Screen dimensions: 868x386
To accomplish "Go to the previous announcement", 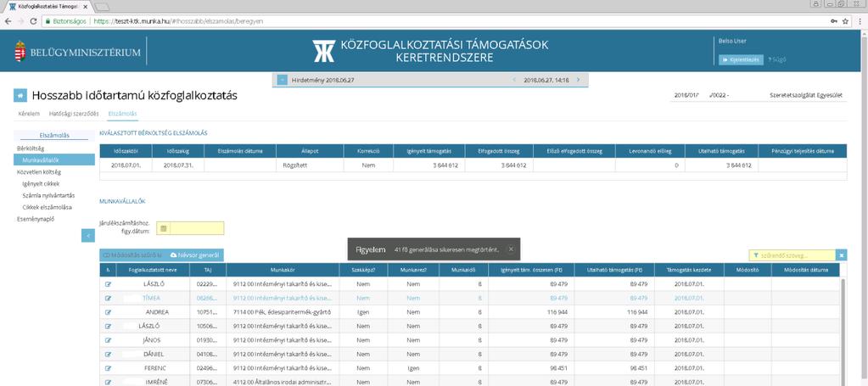I will pyautogui.click(x=513, y=81).
